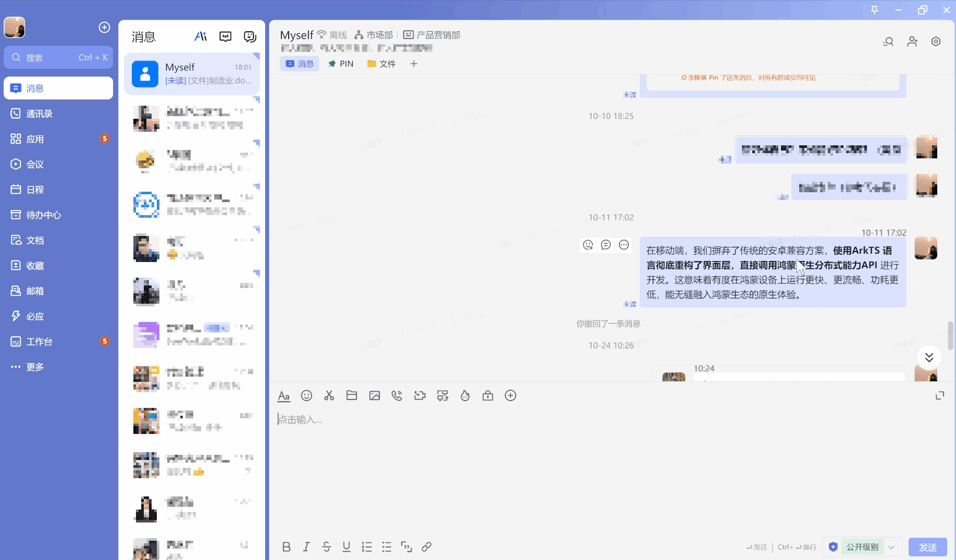Expand 更多 at the sidebar bottom
Screen dimensions: 956x560
(x=35, y=367)
